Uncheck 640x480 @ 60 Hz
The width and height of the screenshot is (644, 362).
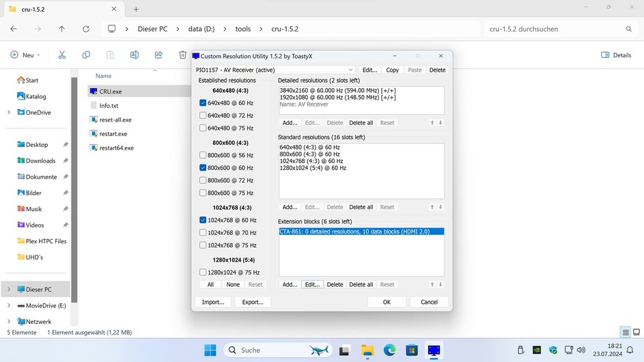click(203, 102)
